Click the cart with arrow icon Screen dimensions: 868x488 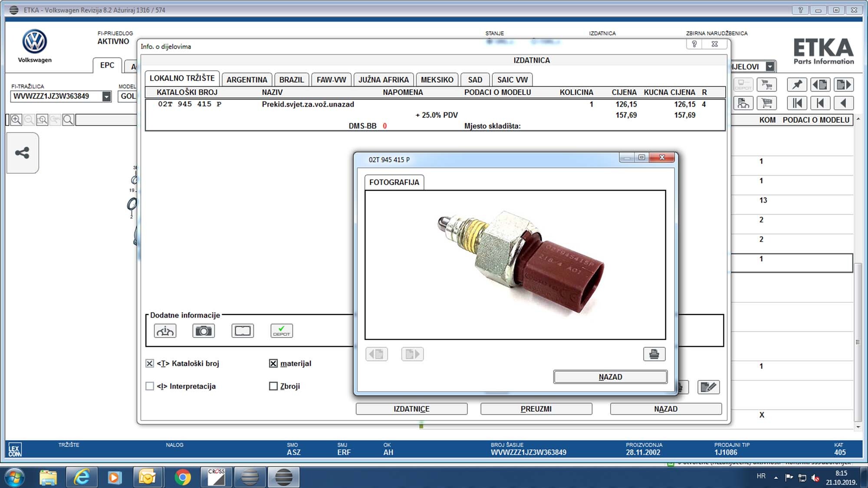[767, 84]
